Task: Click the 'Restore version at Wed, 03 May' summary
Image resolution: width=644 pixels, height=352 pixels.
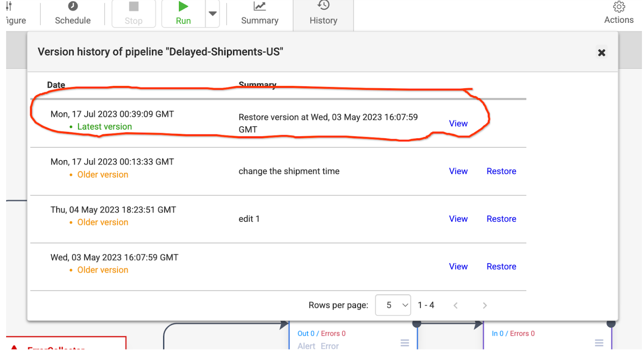Action: pyautogui.click(x=328, y=123)
